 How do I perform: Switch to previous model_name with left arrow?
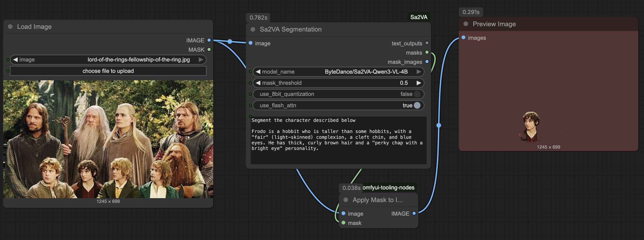pos(258,72)
